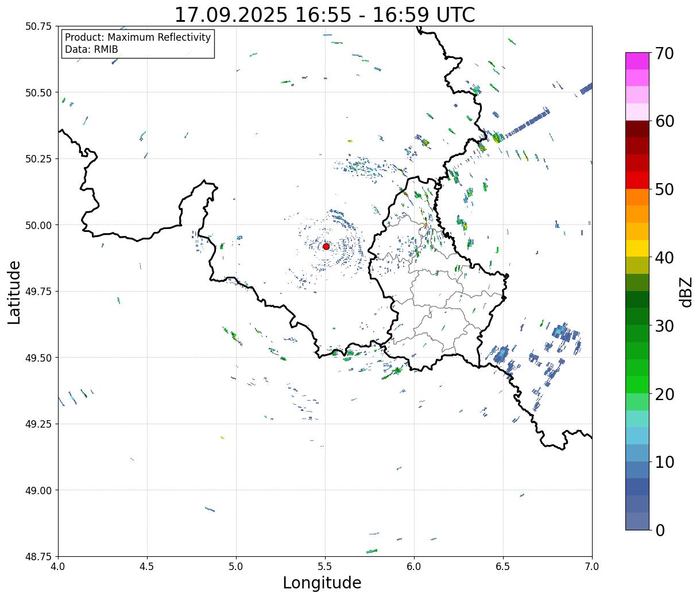The image size is (700, 597).
Task: Click the longitude tick label 6.0
Action: 414,567
